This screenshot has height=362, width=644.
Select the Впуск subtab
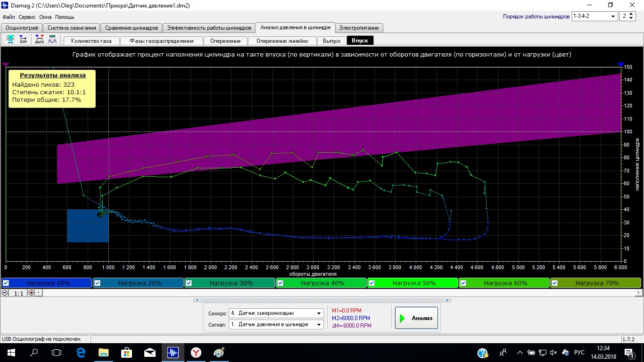click(x=360, y=41)
